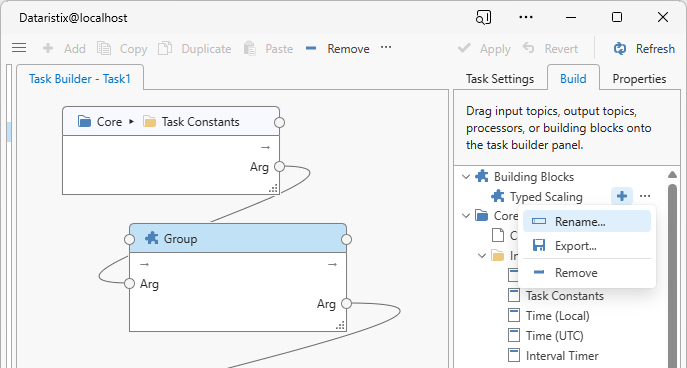Click the right panel vertical scrollbar thumb
Image resolution: width=687 pixels, height=368 pixels.
point(673,276)
